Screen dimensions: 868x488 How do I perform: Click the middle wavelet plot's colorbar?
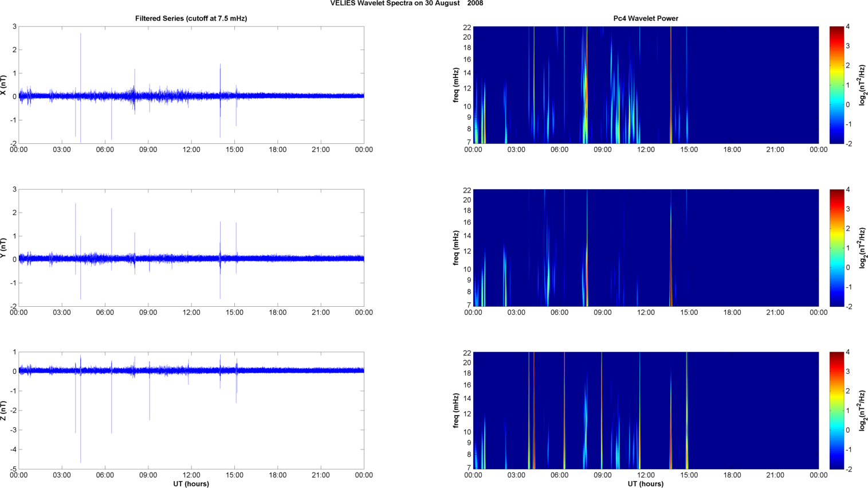point(836,248)
